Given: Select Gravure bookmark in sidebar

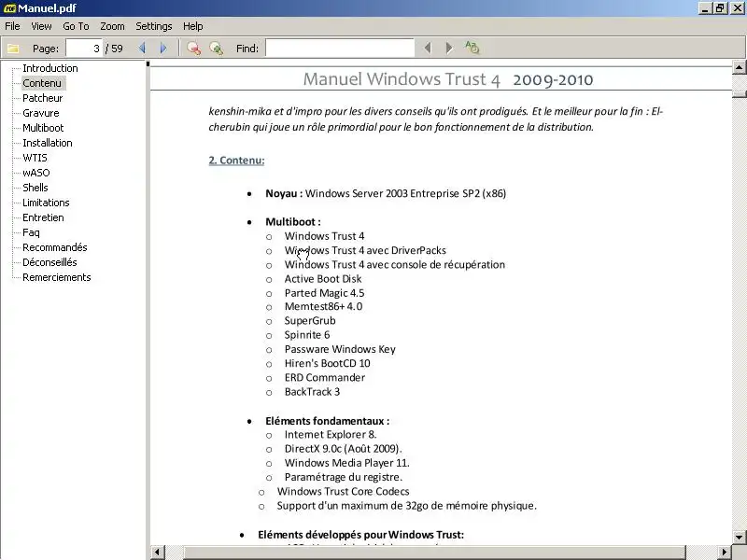Looking at the screenshot, I should point(41,113).
